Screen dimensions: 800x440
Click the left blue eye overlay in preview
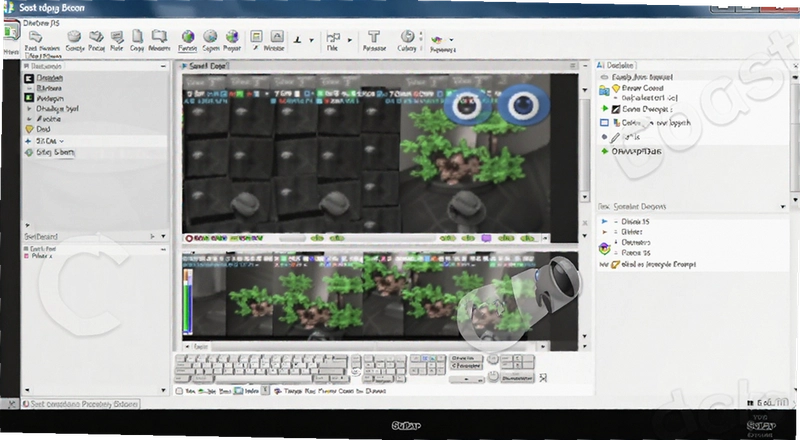coord(466,106)
